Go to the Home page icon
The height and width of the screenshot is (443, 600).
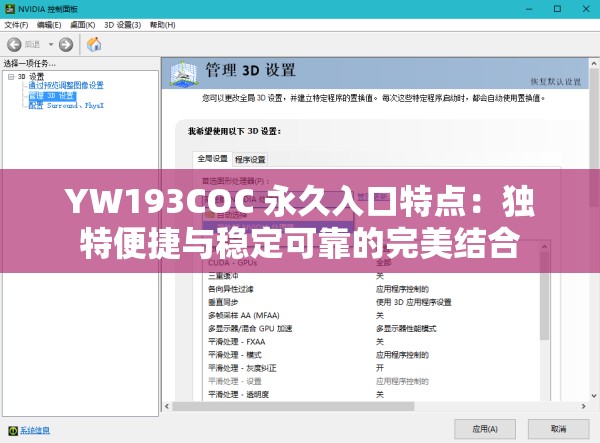[x=94, y=44]
